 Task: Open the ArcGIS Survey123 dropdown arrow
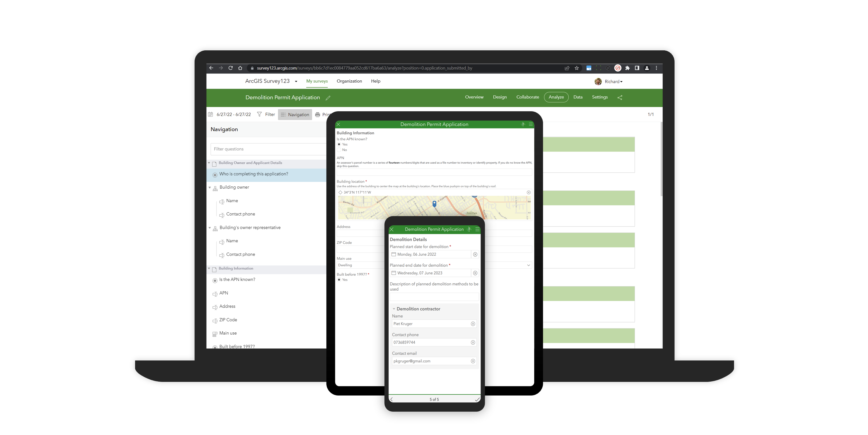point(296,81)
